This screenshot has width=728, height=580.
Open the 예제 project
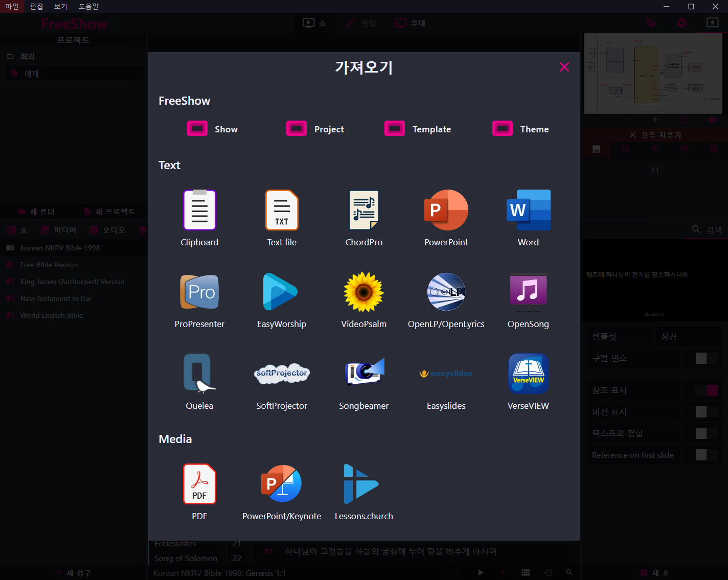(x=75, y=74)
